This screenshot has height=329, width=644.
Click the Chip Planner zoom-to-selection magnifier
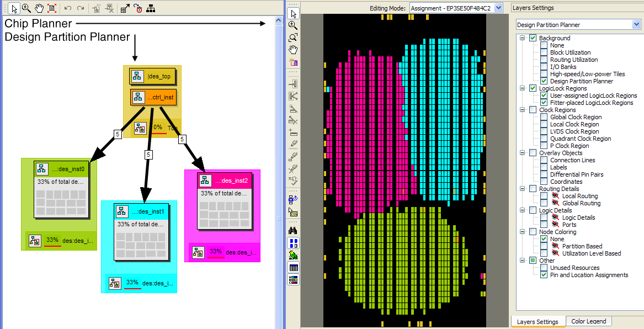293,38
